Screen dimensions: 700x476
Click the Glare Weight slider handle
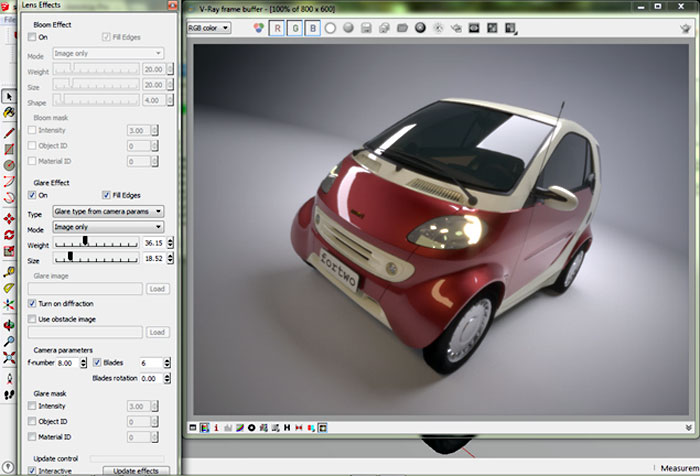pyautogui.click(x=85, y=241)
